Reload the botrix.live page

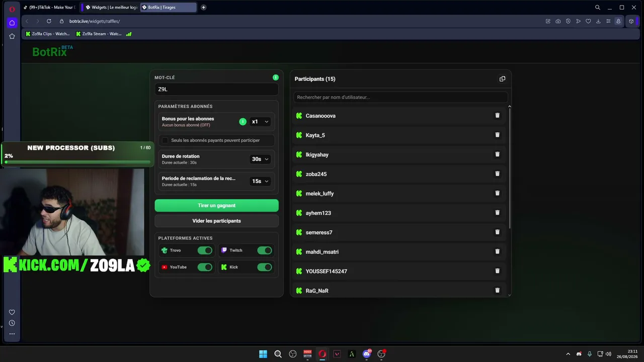pyautogui.click(x=49, y=21)
